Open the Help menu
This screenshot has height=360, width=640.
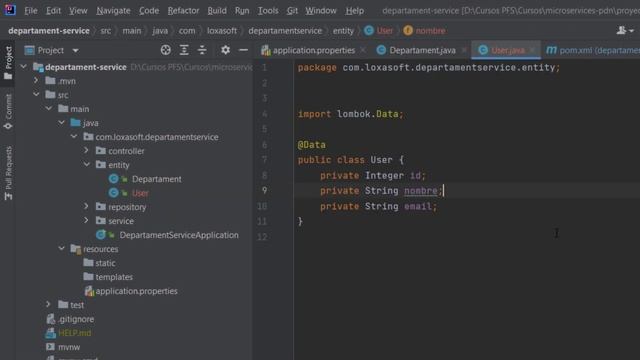pos(354,11)
